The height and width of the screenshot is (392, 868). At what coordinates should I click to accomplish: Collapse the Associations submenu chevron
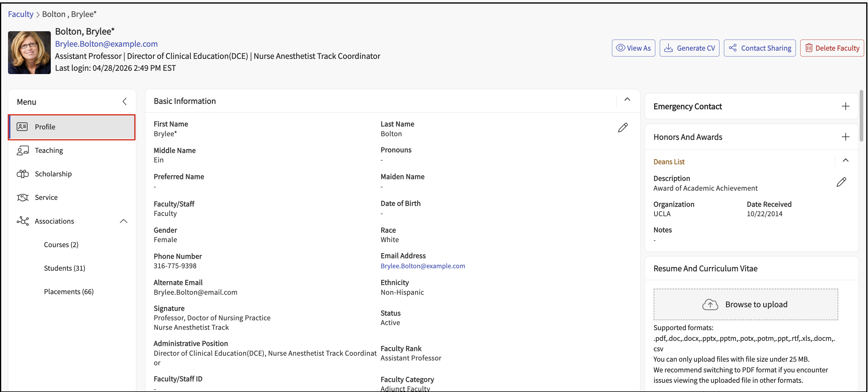[x=124, y=221]
